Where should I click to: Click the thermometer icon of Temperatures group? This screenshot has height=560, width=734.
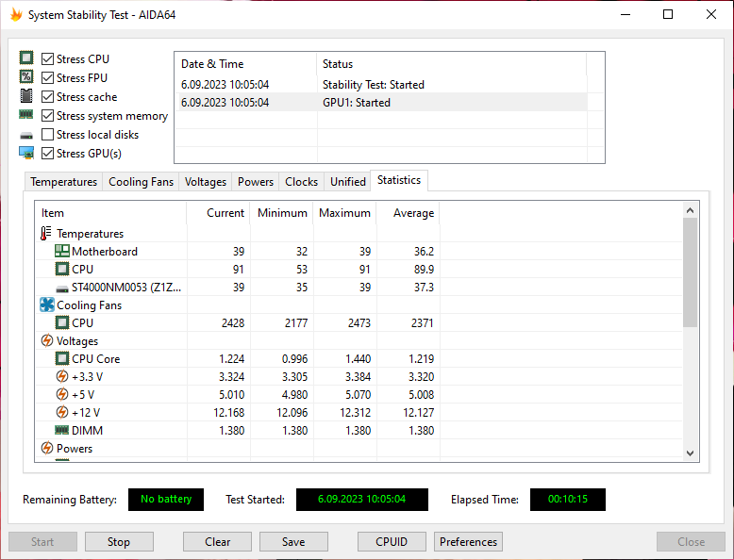point(46,233)
